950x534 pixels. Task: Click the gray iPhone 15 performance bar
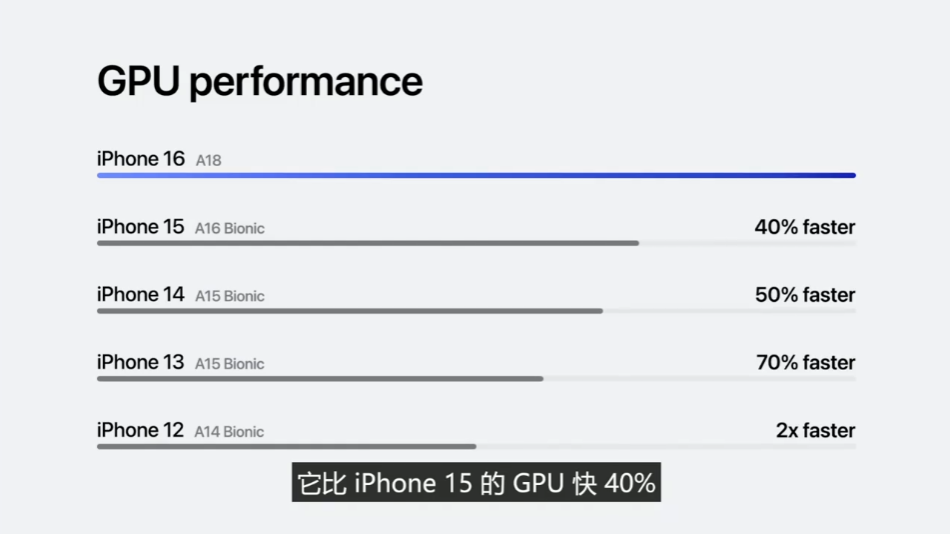367,243
